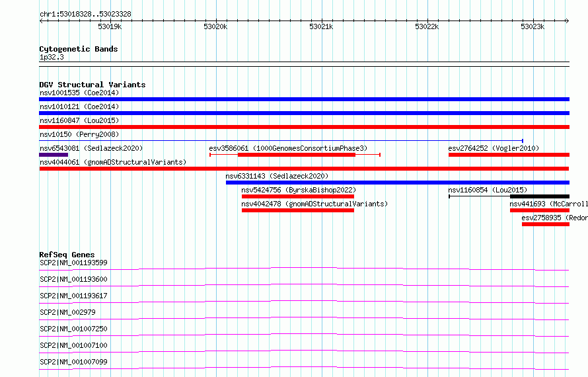Click the Cytogenetic Bands track title

pyautogui.click(x=79, y=49)
